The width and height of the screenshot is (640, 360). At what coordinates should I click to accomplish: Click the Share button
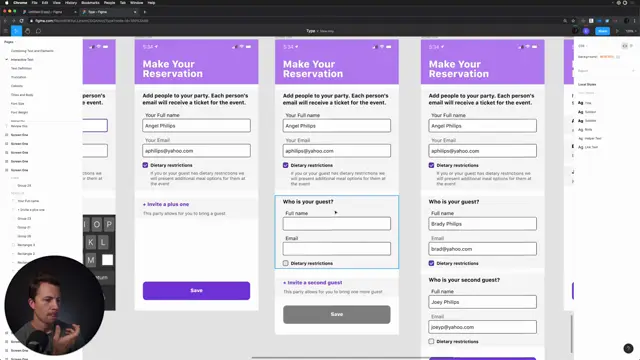pyautogui.click(x=602, y=31)
